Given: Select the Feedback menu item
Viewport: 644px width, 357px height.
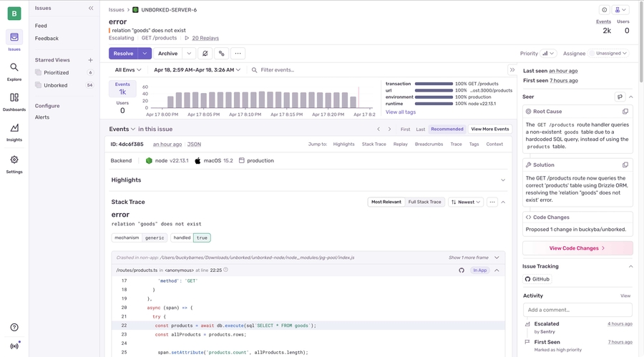Looking at the screenshot, I should pyautogui.click(x=47, y=39).
